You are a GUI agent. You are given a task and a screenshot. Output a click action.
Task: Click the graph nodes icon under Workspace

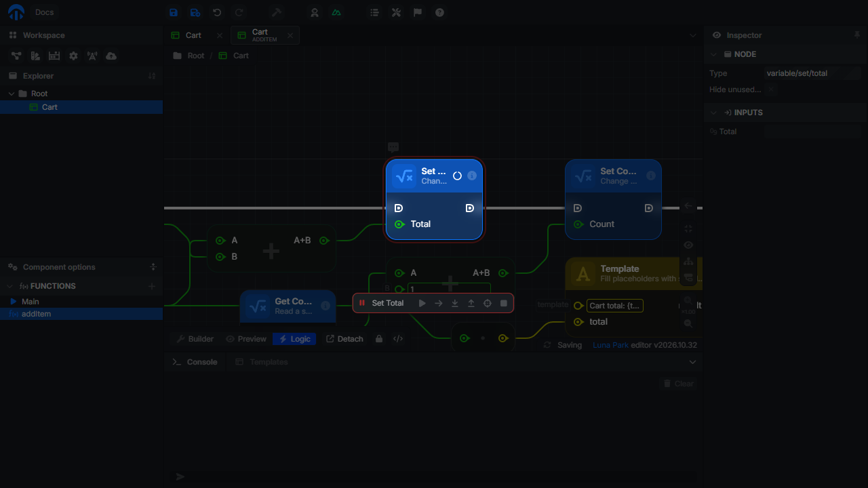[16, 56]
